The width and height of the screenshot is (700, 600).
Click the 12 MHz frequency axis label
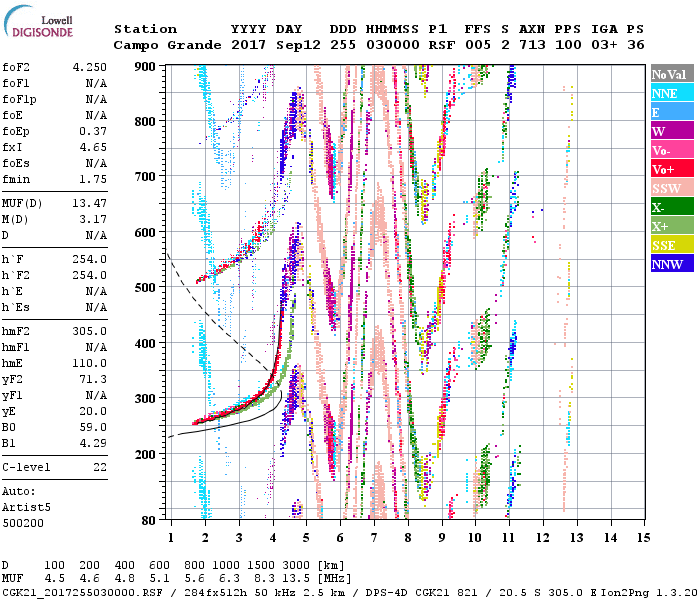(x=543, y=538)
